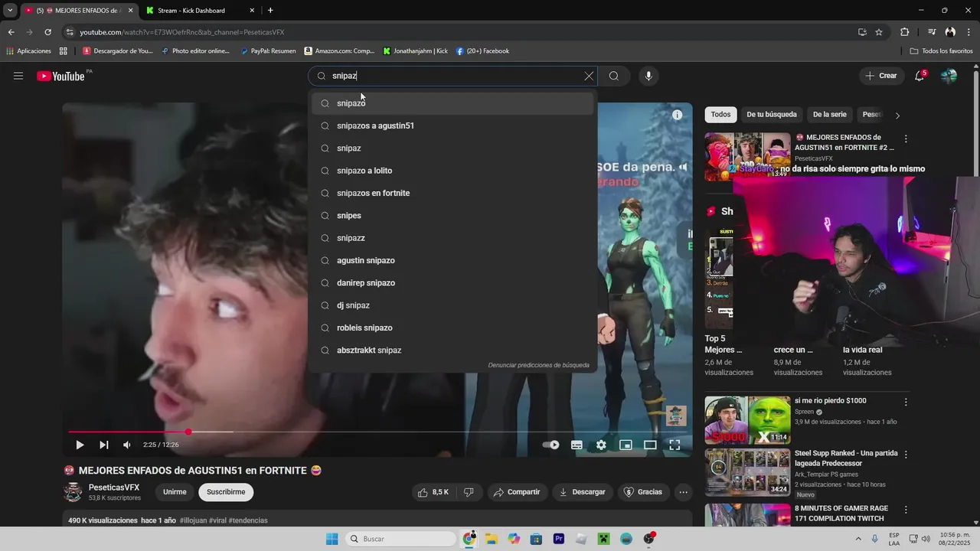The height and width of the screenshot is (551, 980).
Task: Click the Descargar button
Action: point(583,492)
